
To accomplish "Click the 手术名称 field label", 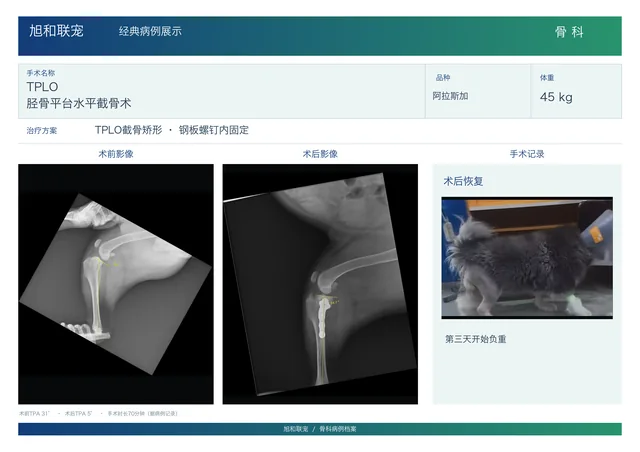I will click(41, 73).
